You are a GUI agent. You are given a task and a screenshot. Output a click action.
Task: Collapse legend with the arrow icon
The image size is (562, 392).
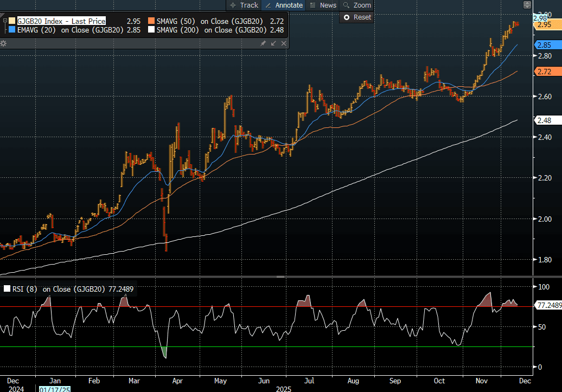[x=273, y=43]
